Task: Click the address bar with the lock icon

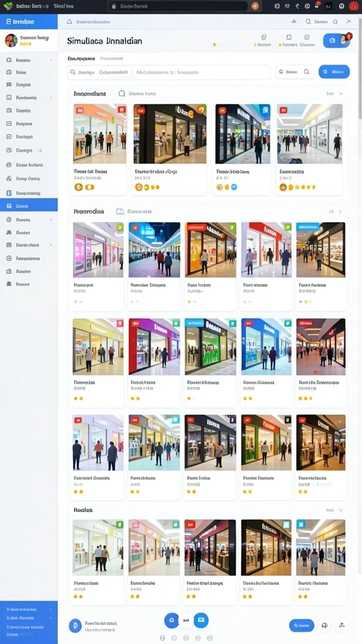Action: (x=178, y=6)
